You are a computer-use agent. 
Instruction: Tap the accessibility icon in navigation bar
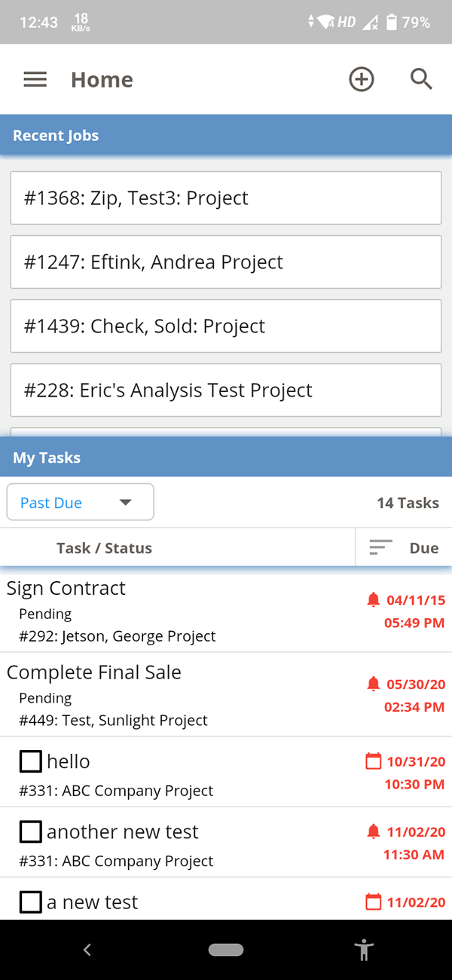pos(364,950)
